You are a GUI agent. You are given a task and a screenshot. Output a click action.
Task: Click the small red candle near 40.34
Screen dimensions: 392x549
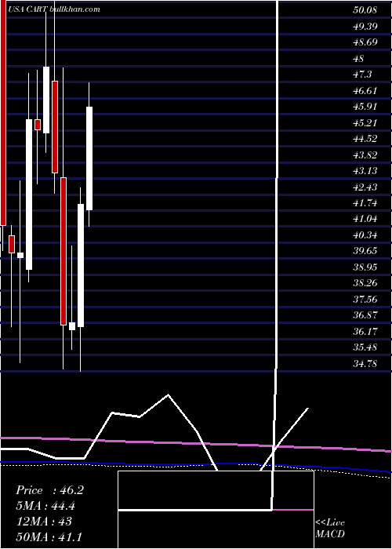12,244
